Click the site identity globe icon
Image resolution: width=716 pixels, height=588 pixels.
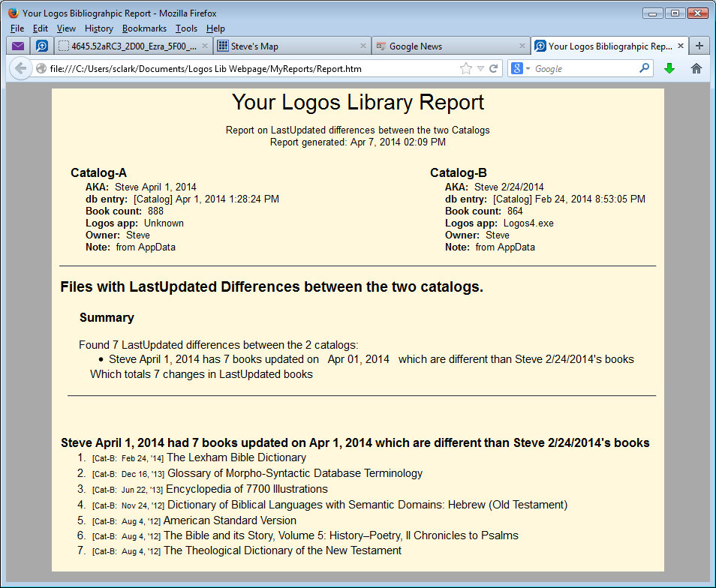(41, 68)
